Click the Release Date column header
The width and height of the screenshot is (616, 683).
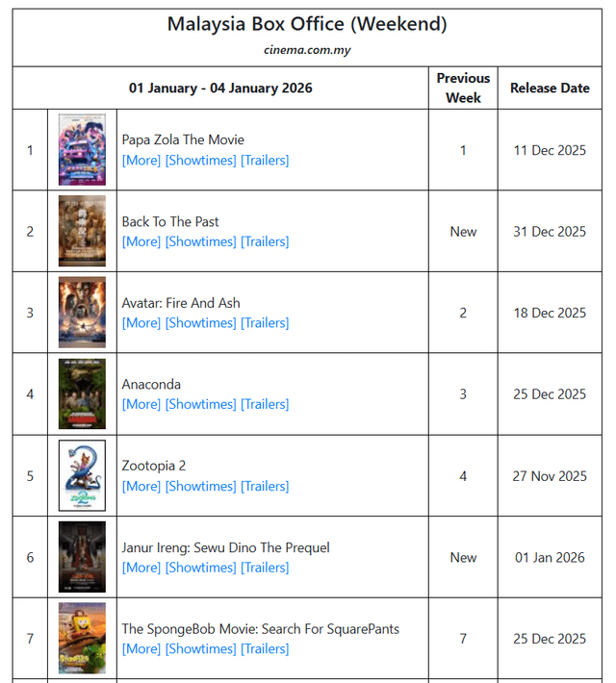550,88
